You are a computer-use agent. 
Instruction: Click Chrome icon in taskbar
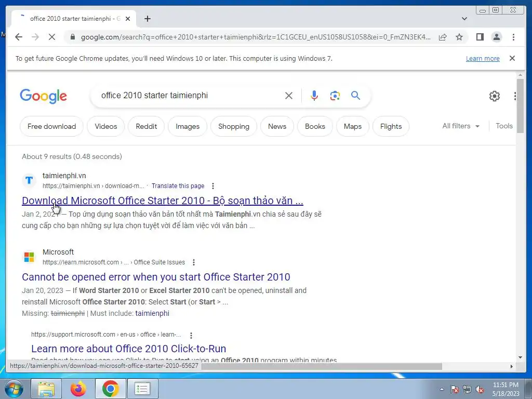[110, 389]
